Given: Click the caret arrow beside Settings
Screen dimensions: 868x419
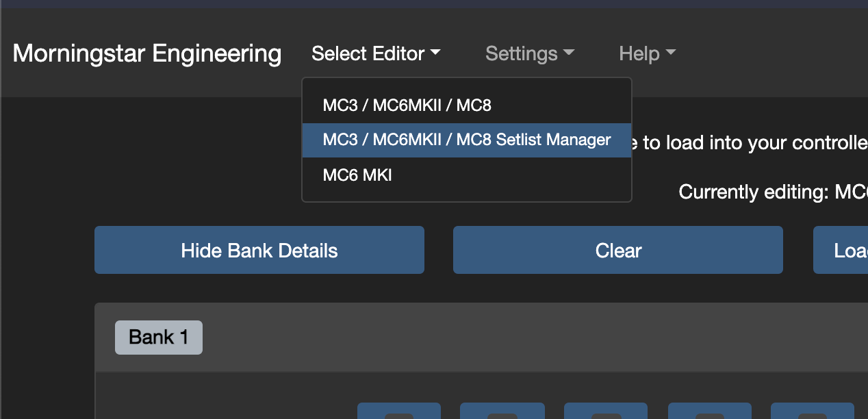Looking at the screenshot, I should pos(569,53).
